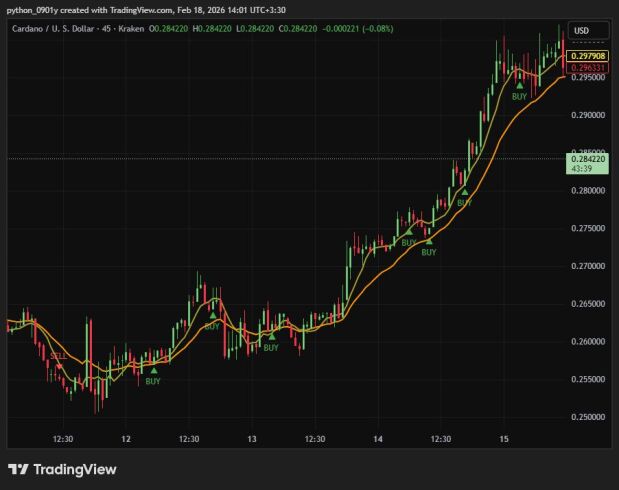Click the date label 13 on time axis
This screenshot has height=490, width=619.
[252, 439]
